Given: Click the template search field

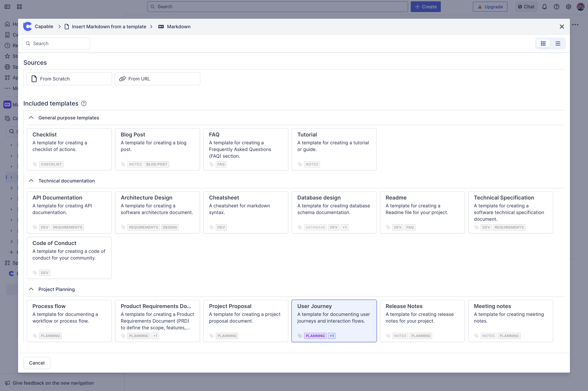Looking at the screenshot, I should tap(56, 43).
